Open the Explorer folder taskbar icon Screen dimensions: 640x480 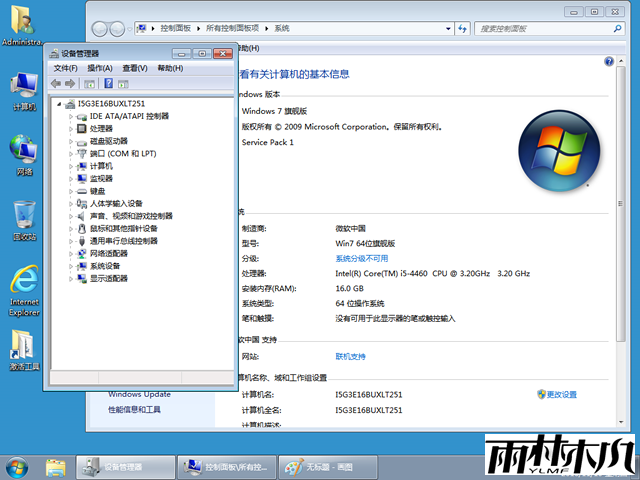(x=56, y=468)
